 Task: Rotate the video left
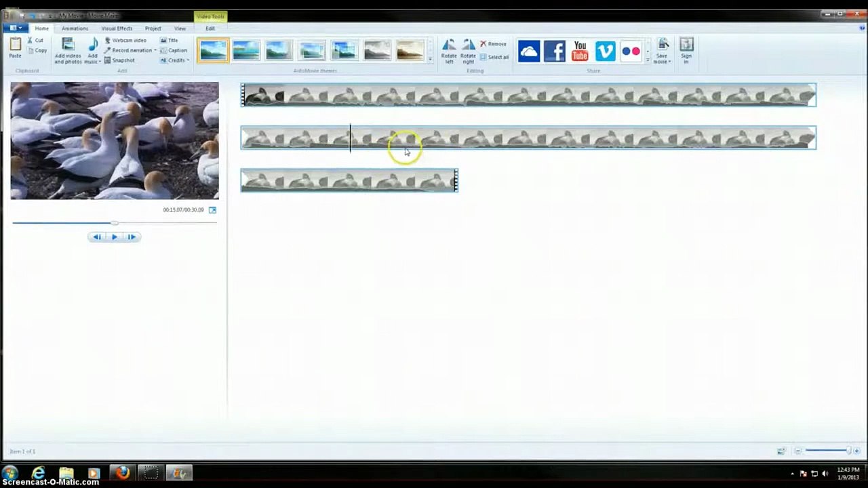pyautogui.click(x=449, y=51)
